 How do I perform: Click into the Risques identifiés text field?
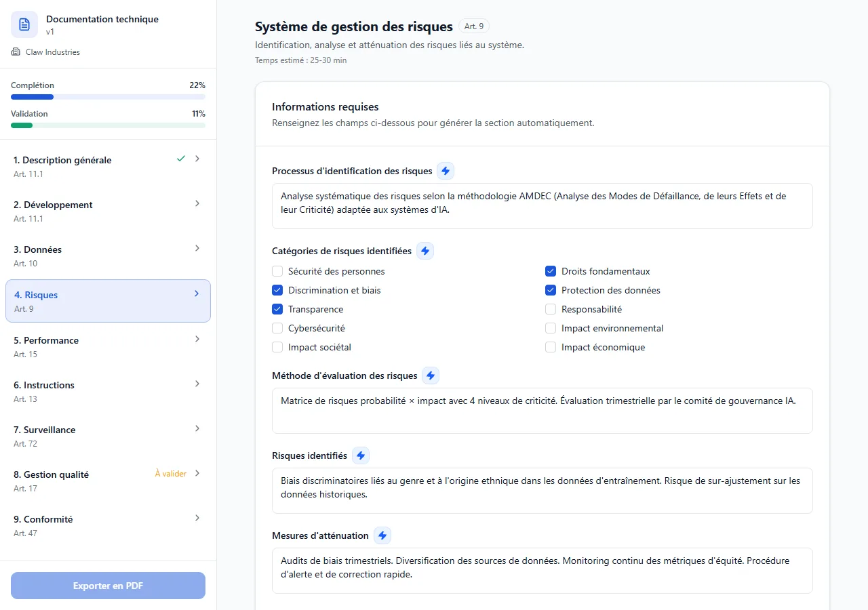[x=542, y=490]
